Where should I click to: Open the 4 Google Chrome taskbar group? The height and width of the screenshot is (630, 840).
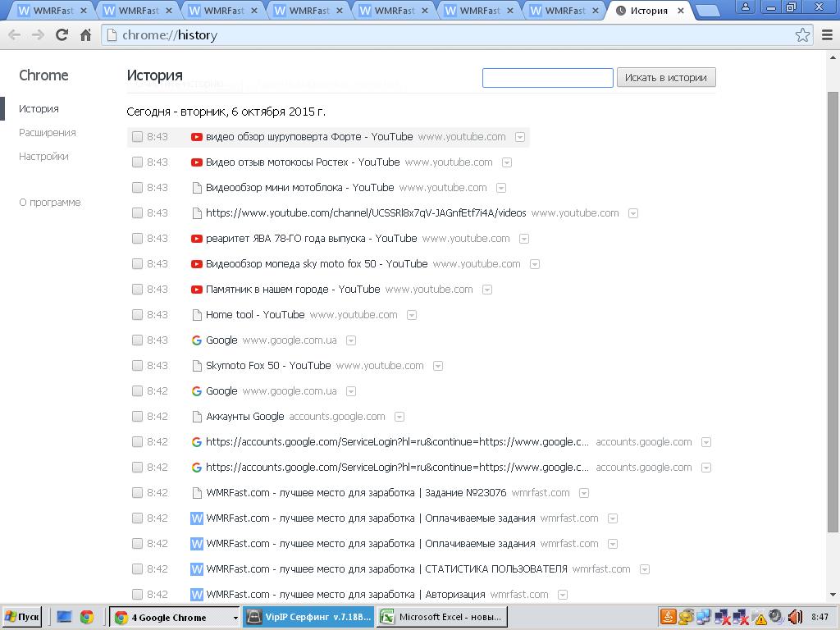click(175, 617)
